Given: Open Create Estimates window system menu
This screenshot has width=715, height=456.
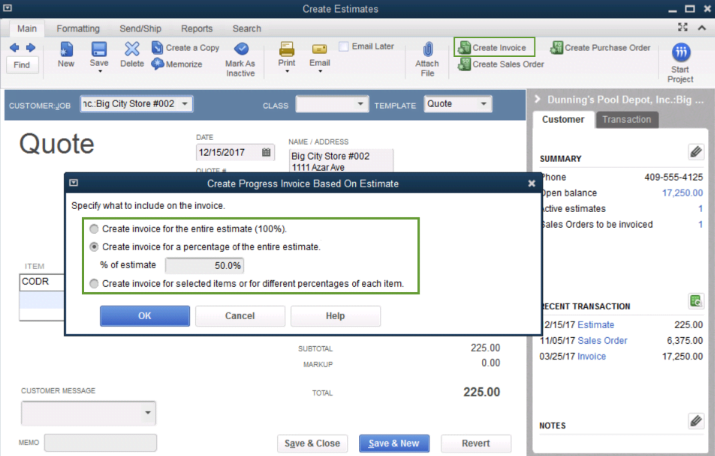Looking at the screenshot, I should [x=7, y=8].
